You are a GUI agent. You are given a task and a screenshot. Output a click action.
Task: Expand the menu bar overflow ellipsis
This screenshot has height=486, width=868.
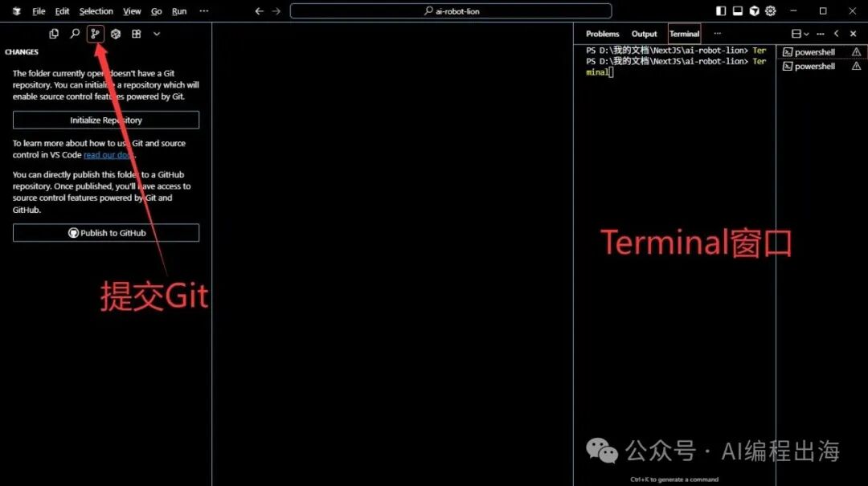click(203, 11)
